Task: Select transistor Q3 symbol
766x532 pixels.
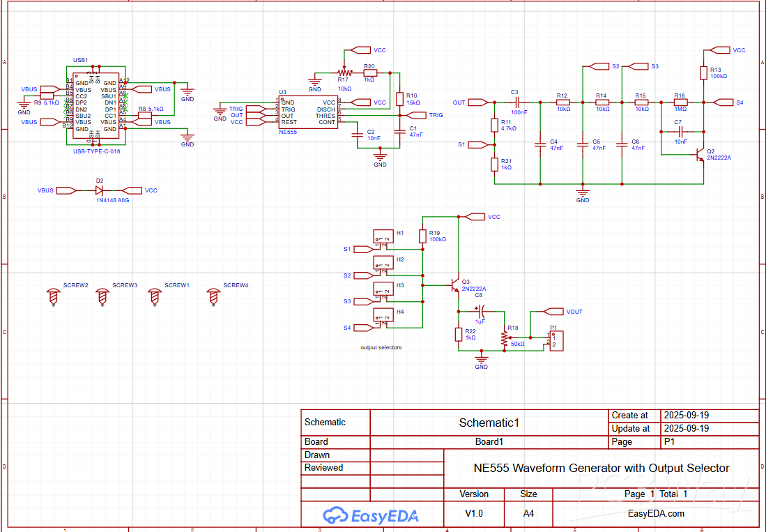Action: [x=454, y=286]
